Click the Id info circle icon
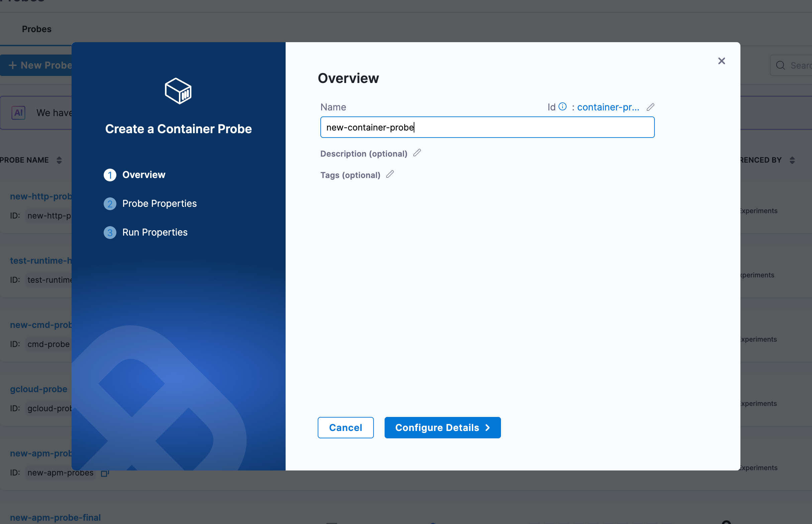The width and height of the screenshot is (812, 524). 563,107
